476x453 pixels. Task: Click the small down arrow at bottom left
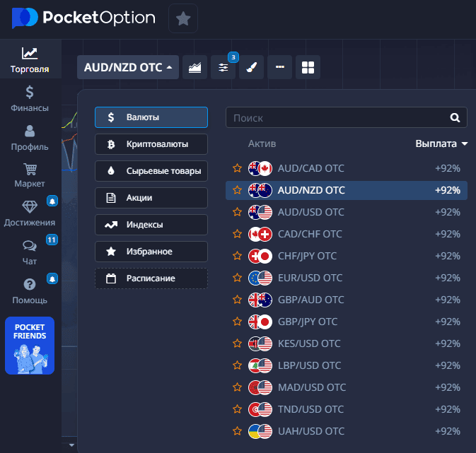[x=71, y=445]
